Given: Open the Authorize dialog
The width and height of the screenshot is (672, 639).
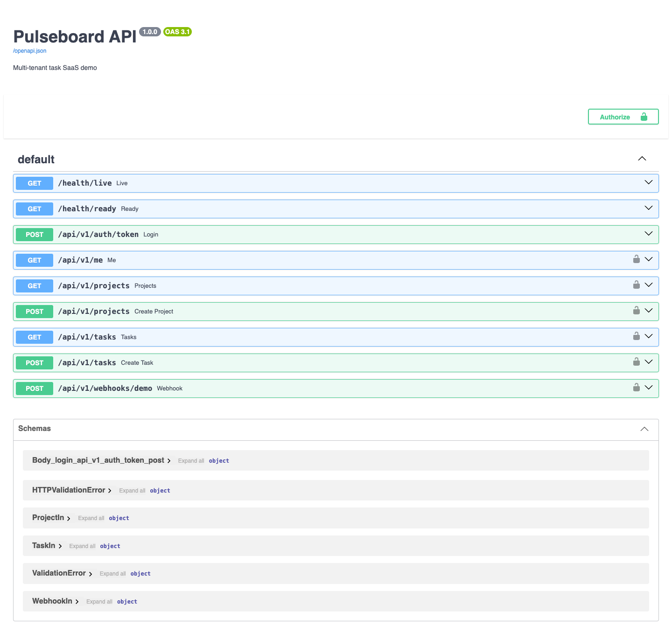Looking at the screenshot, I should (x=623, y=117).
